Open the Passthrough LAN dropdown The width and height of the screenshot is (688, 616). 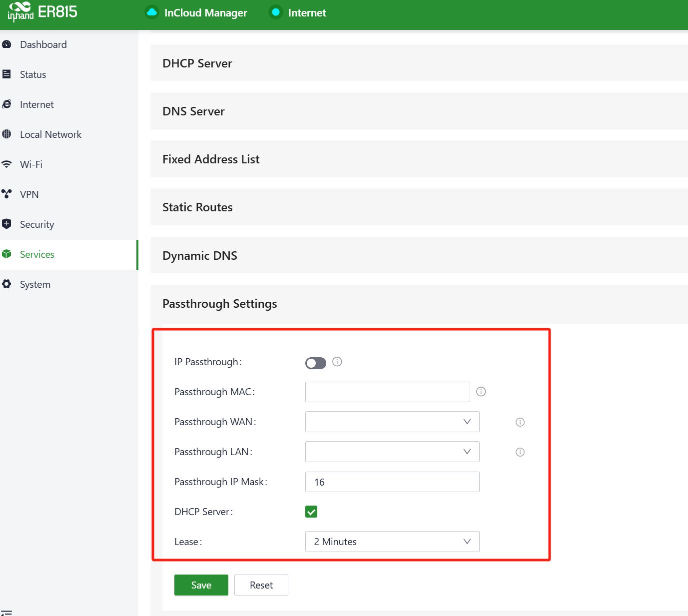(x=392, y=452)
